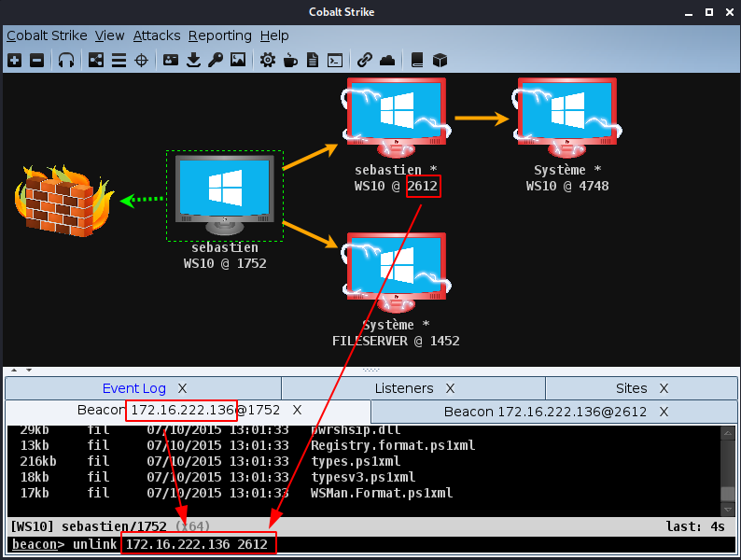Select the FILESERVER @ 1452 beacon node
741x560 pixels.
click(x=395, y=278)
